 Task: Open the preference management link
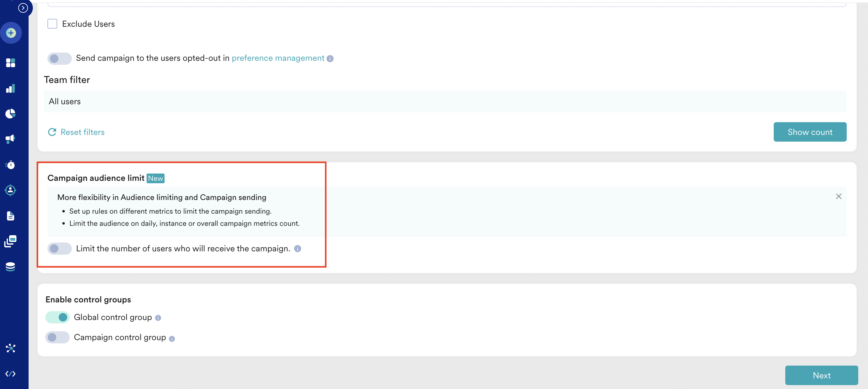[x=278, y=58]
